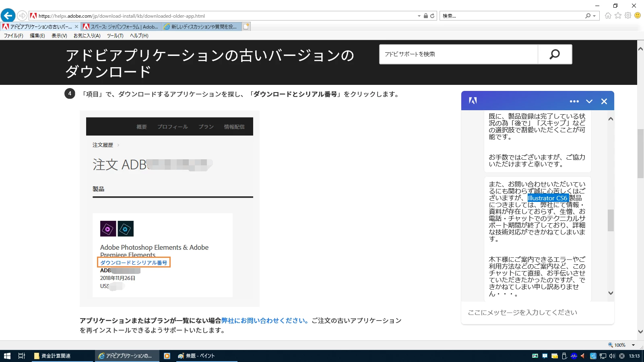
Task: Click the chat message input ここにメッセージを入力してください
Action: point(537,313)
